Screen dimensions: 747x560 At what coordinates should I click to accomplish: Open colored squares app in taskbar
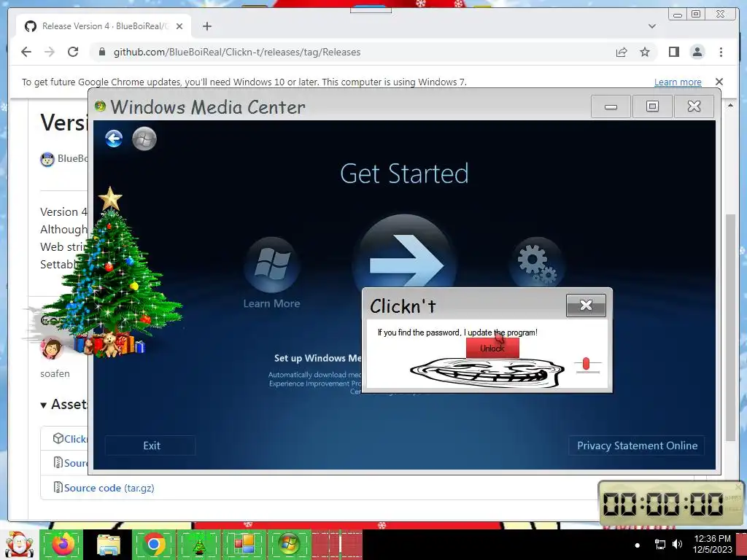click(244, 544)
